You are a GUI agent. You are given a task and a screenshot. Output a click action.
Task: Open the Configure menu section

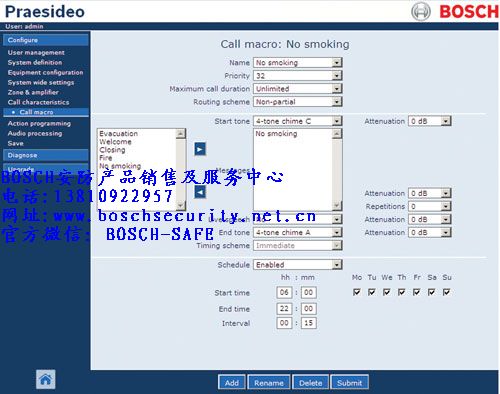pos(46,40)
